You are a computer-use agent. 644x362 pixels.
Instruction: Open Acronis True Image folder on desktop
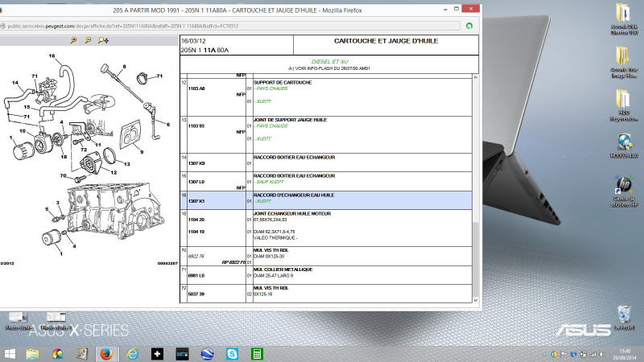pos(624,62)
